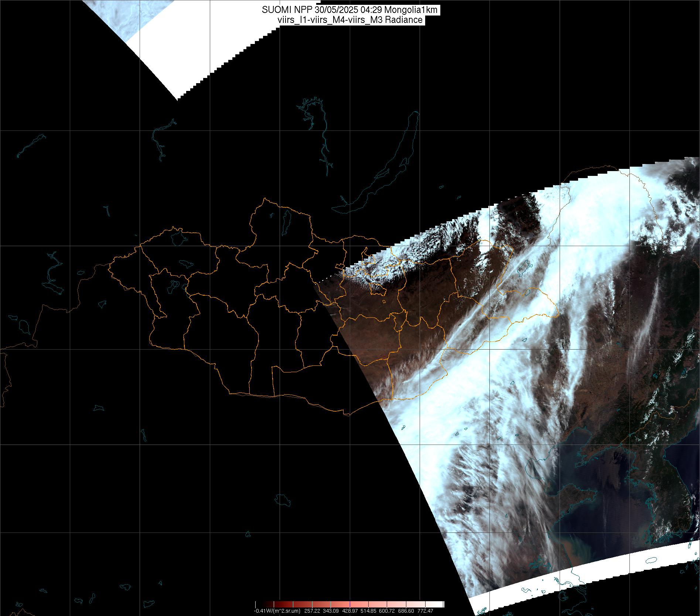Click the -0.41W/(m^2.sr.um) colorbar unit label
700x616 pixels.
[x=277, y=611]
